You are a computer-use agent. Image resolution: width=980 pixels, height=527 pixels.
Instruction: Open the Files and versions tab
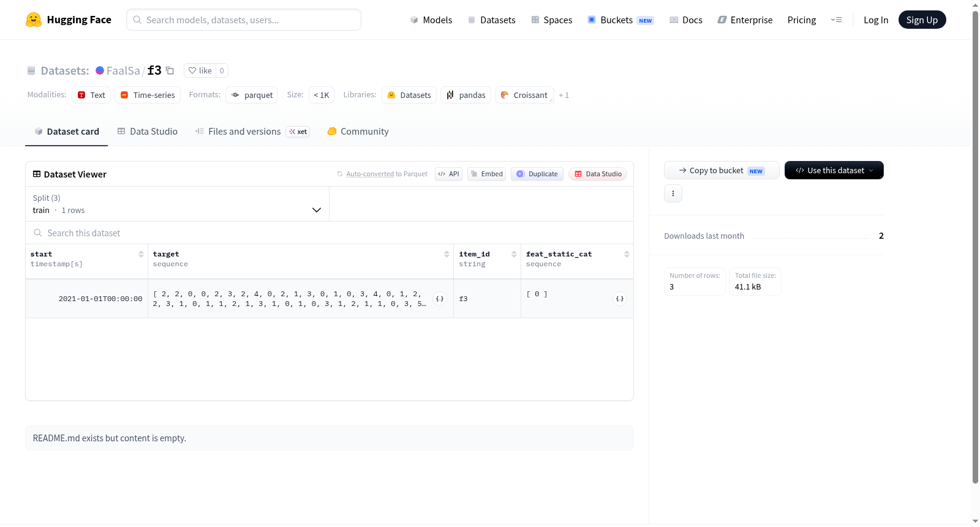pyautogui.click(x=252, y=132)
